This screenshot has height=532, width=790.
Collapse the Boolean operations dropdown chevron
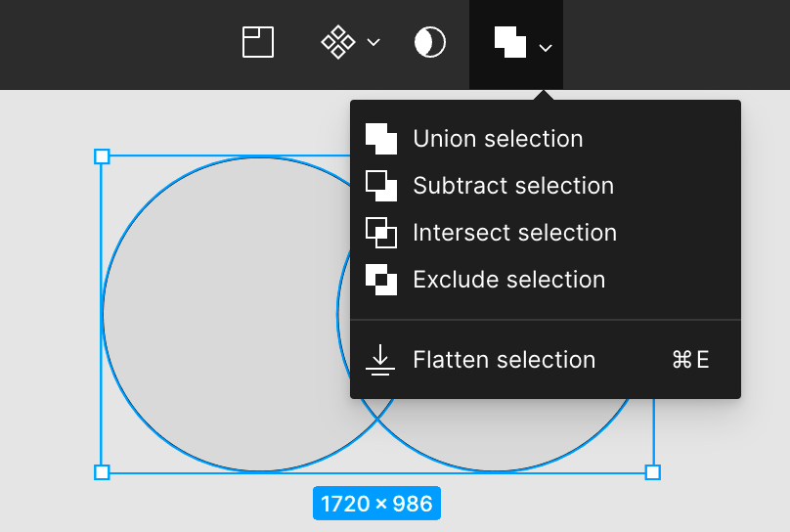coord(546,48)
